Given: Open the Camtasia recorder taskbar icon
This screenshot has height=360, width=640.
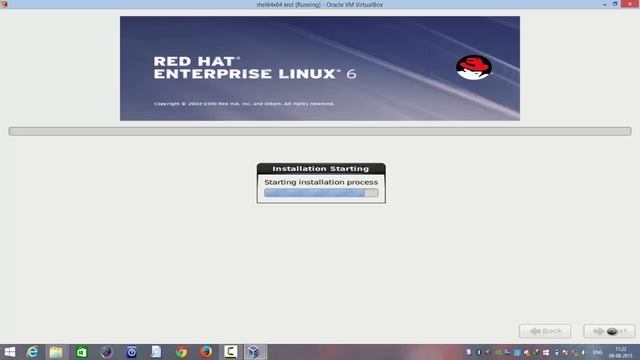Looking at the screenshot, I should coord(231,351).
